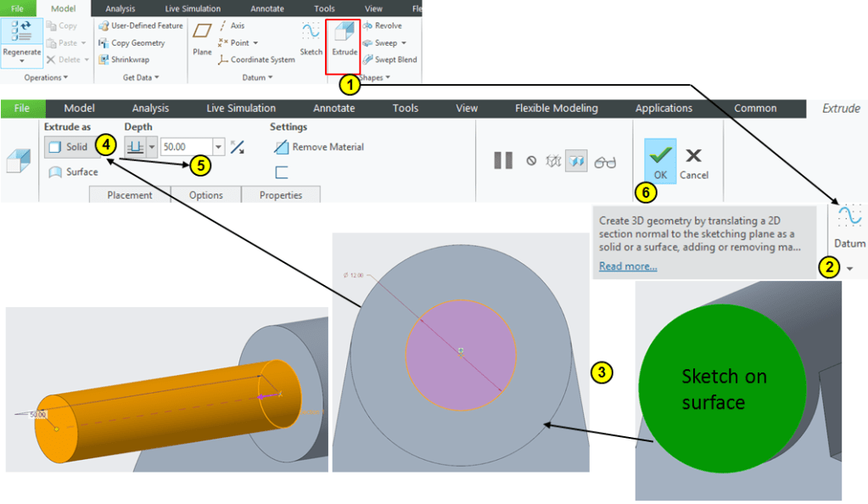
Task: Enable Remove Material setting
Action: (319, 147)
